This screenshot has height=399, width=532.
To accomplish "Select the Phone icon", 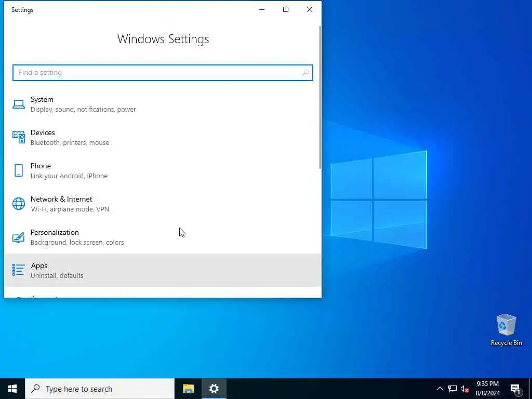I will click(19, 170).
